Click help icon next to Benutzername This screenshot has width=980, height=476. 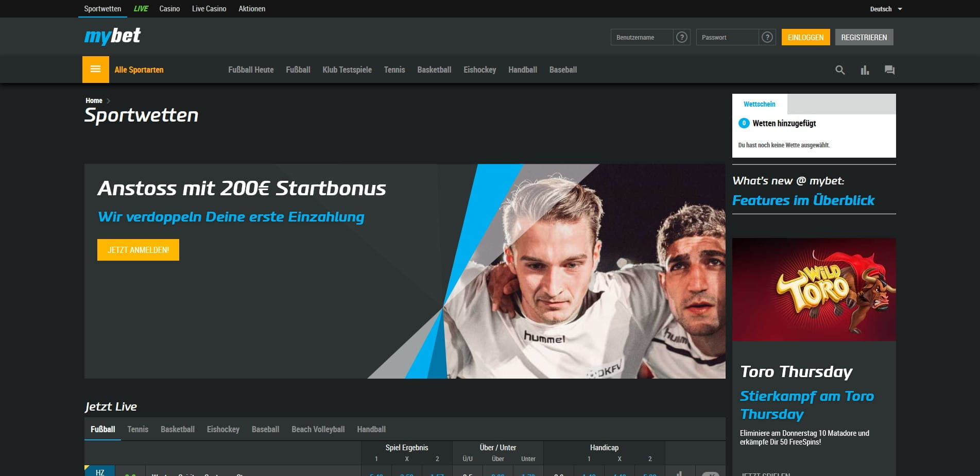coord(682,37)
